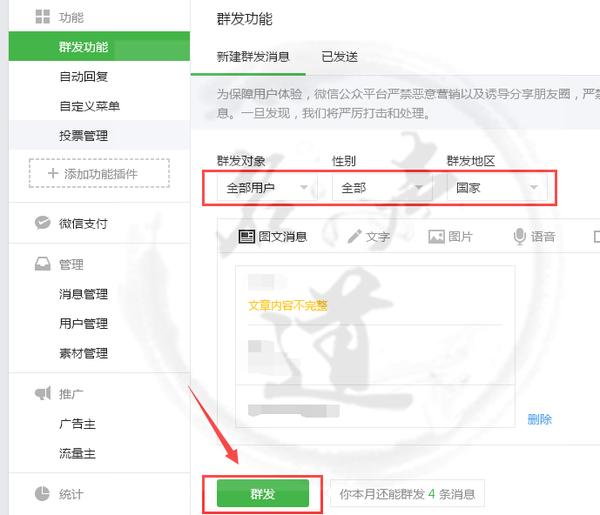Click the 统计 pie chart icon
Image resolution: width=600 pixels, height=515 pixels.
[x=42, y=494]
